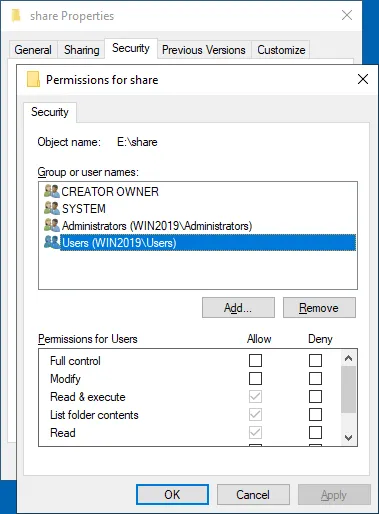The width and height of the screenshot is (379, 514).
Task: Click the Users group icon
Action: pos(52,242)
